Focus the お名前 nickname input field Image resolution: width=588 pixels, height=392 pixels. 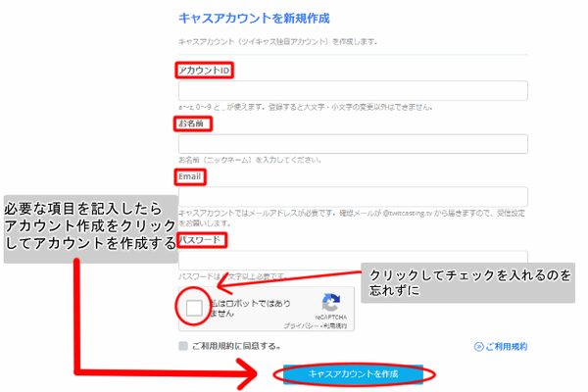pos(353,144)
